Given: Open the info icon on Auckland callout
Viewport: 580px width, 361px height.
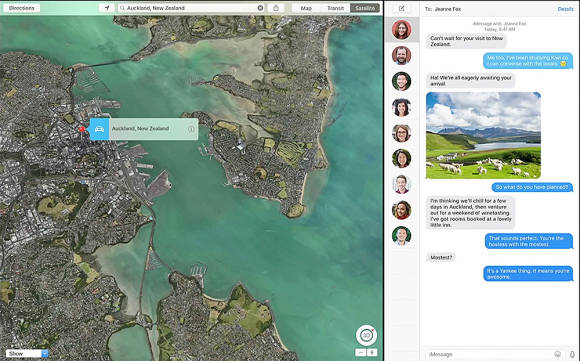Looking at the screenshot, I should tap(191, 129).
